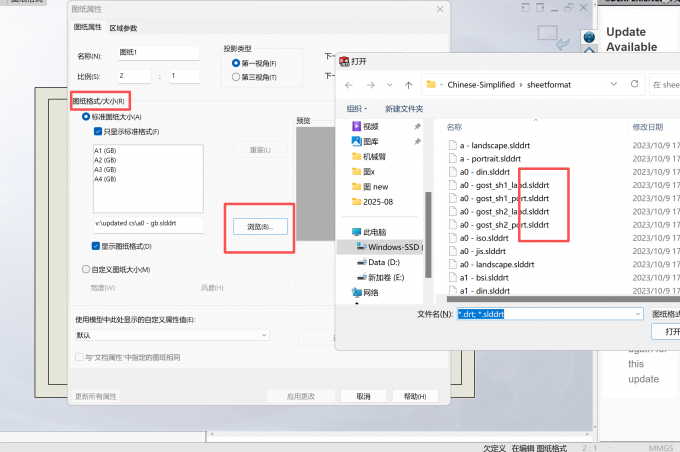The image size is (680, 452).
Task: Sort files by the 名称 column header
Action: pos(454,127)
